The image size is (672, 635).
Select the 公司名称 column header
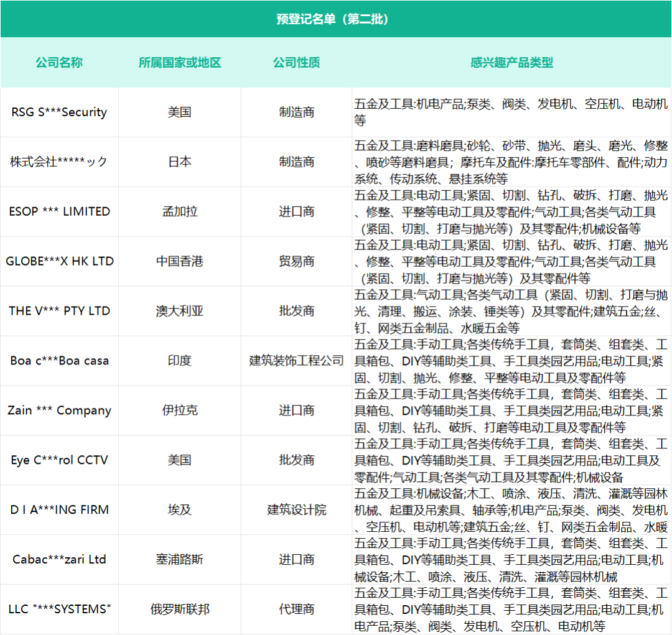pos(58,62)
